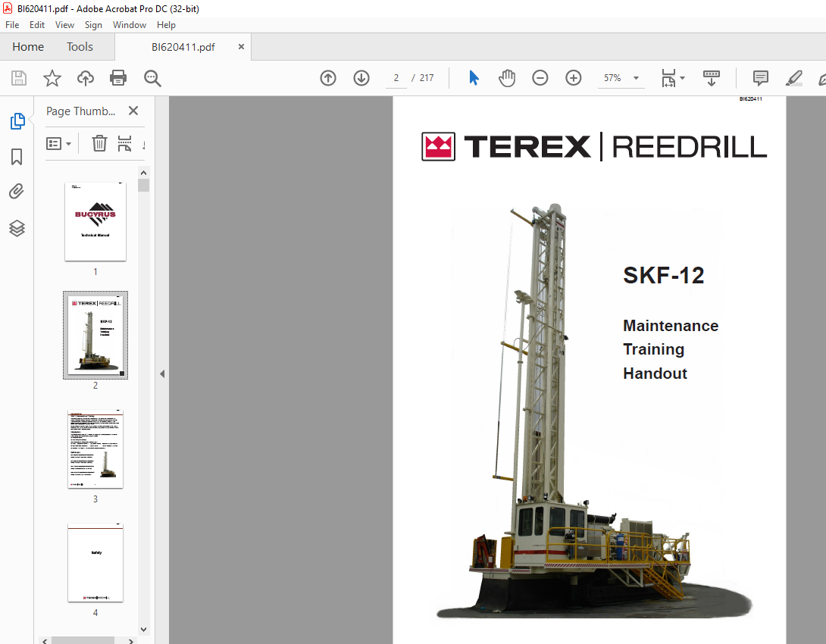
Task: Delete pages using trash icon
Action: [99, 143]
